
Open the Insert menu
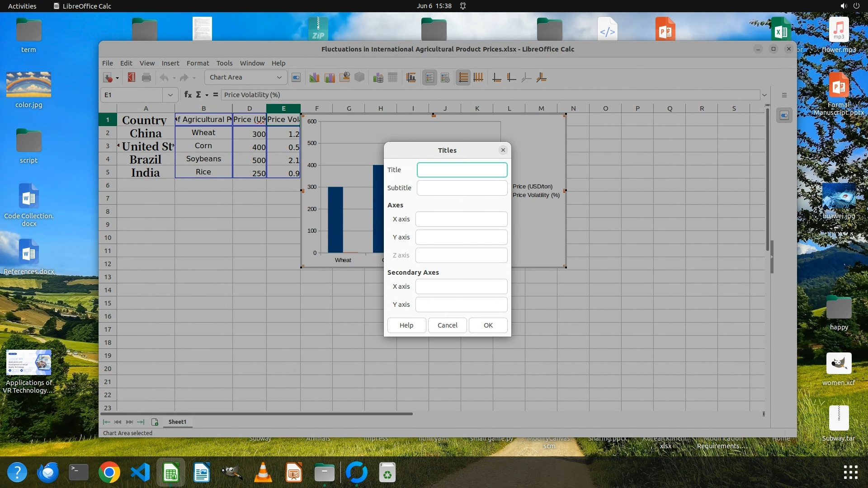[x=170, y=63]
